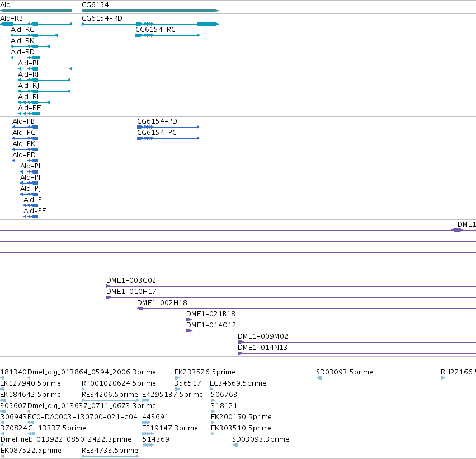
Task: Select the DME1-009M02 clone feature
Action: [357, 343]
